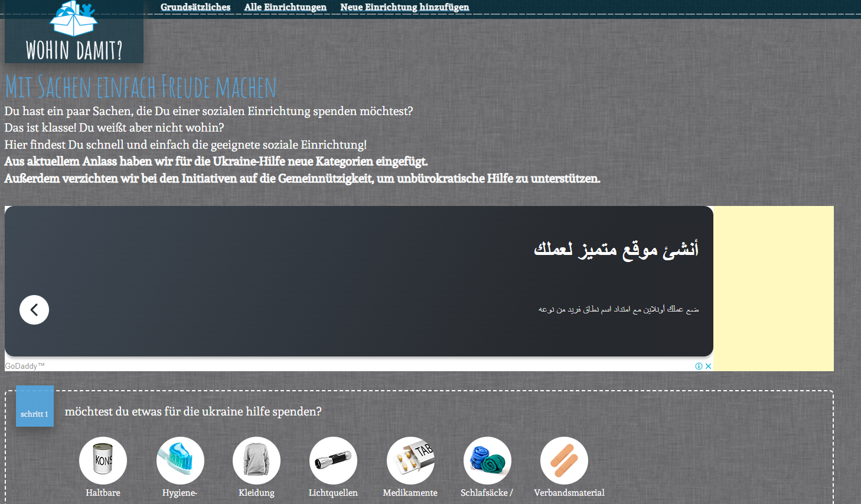Click the GoDaddy advertiser label
Image resolution: width=861 pixels, height=504 pixels.
click(x=21, y=366)
